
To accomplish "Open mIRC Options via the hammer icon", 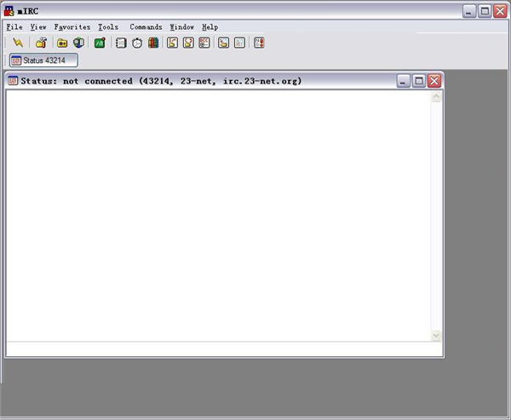I will [40, 43].
